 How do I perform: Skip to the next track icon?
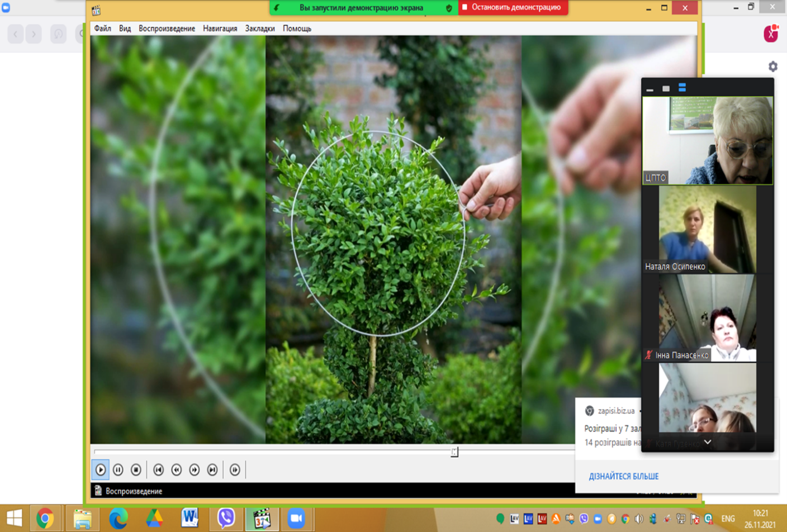coord(212,470)
